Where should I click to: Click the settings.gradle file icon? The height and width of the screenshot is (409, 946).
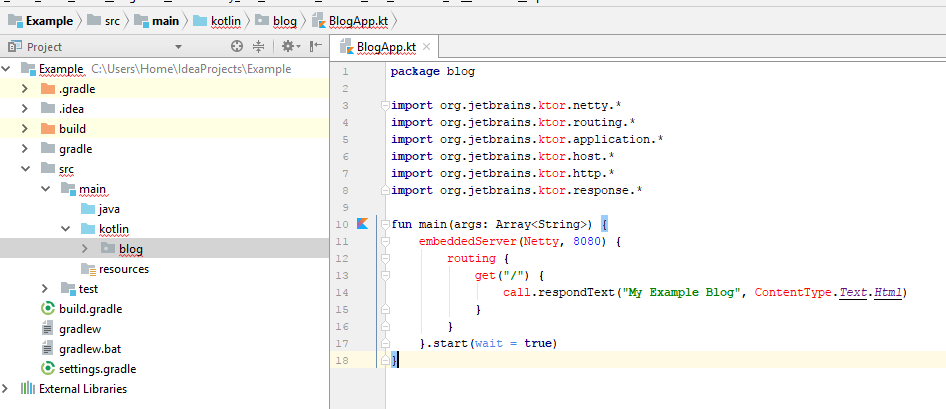click(x=48, y=369)
